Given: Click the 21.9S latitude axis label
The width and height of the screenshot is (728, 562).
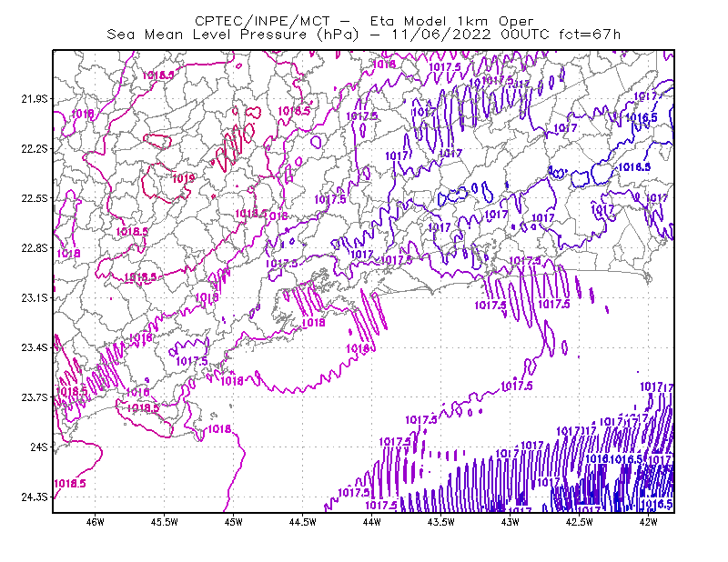Looking at the screenshot, I should tap(35, 99).
